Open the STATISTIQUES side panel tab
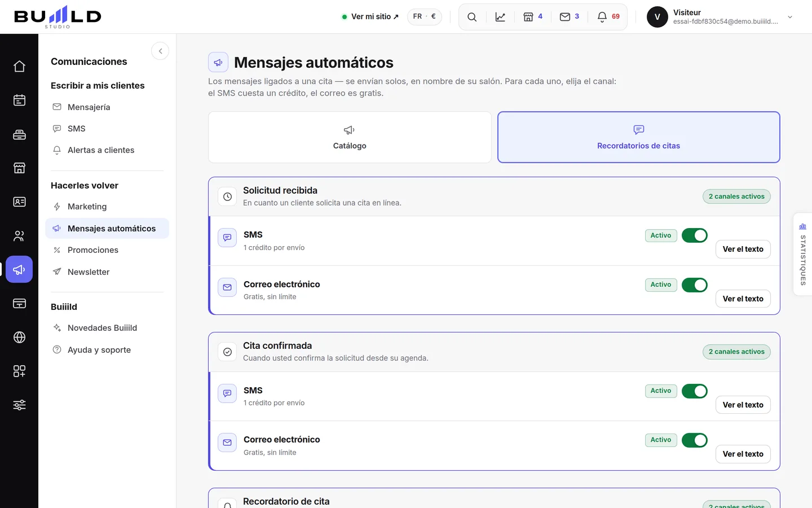Viewport: 812px width, 508px height. (802, 254)
